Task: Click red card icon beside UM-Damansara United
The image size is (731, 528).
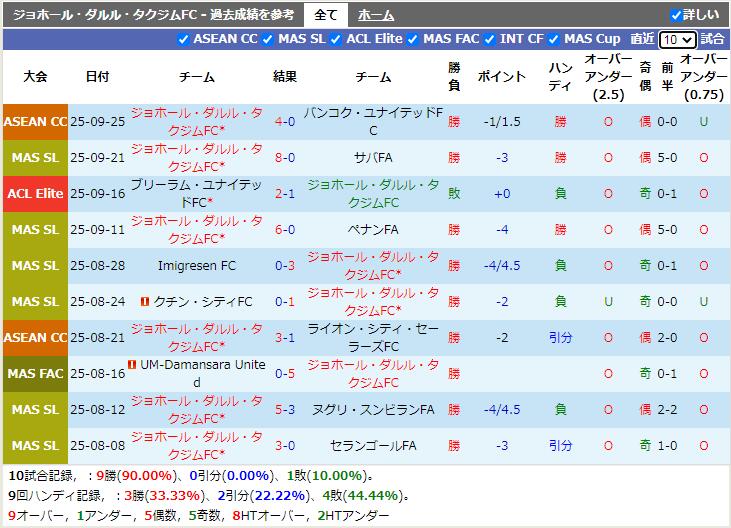Action: coord(132,364)
